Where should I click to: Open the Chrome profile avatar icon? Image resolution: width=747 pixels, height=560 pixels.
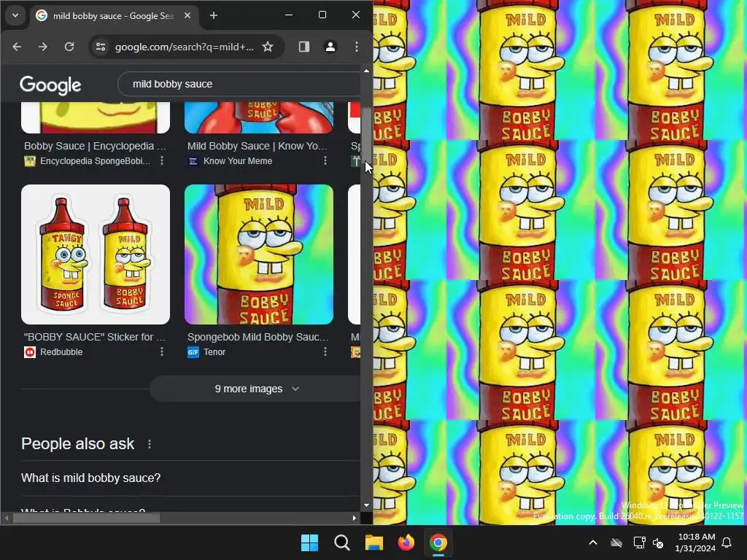tap(330, 47)
